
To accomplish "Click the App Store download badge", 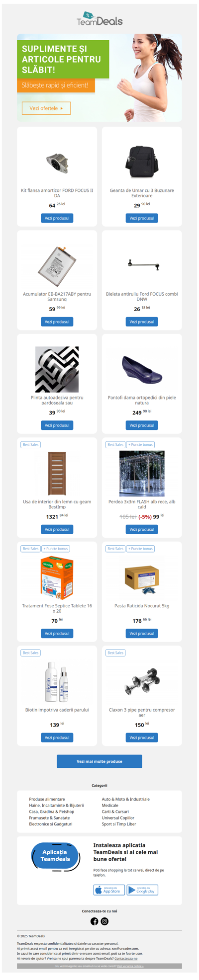I will pyautogui.click(x=109, y=890).
